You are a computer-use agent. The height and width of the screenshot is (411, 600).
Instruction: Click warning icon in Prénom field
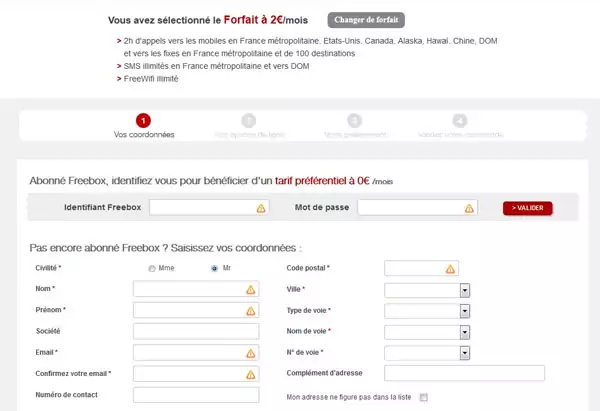(x=250, y=310)
